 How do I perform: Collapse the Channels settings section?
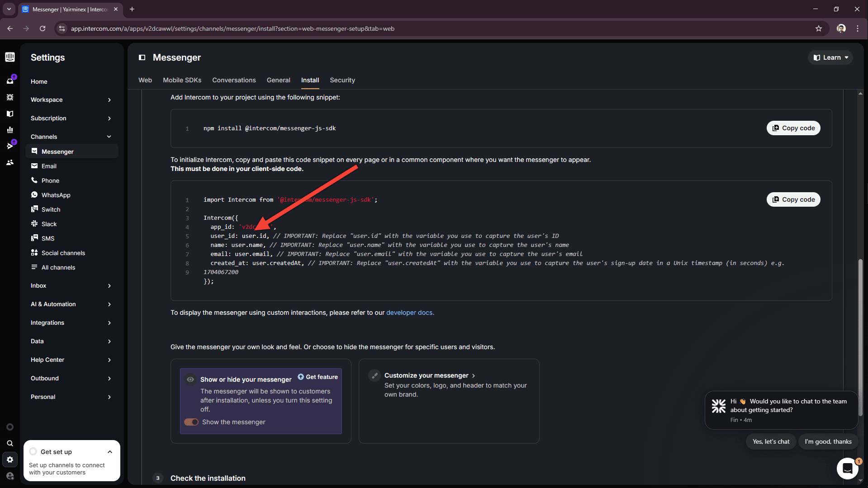(71, 137)
